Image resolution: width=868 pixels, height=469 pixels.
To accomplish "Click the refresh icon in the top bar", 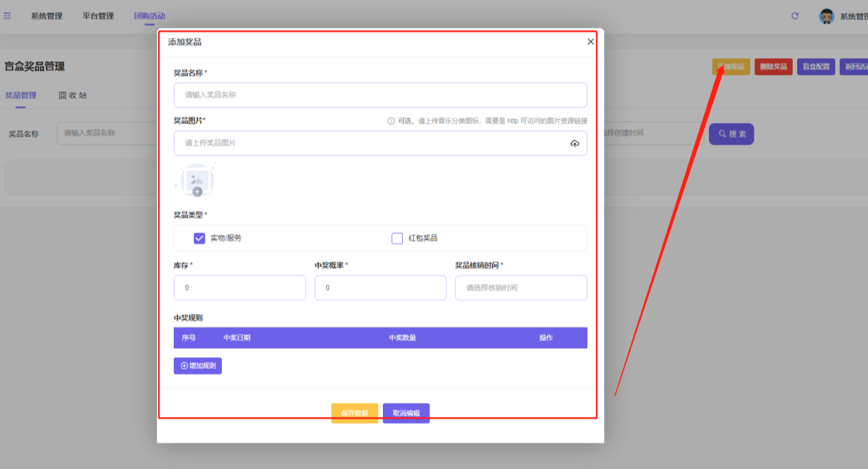I will [794, 16].
